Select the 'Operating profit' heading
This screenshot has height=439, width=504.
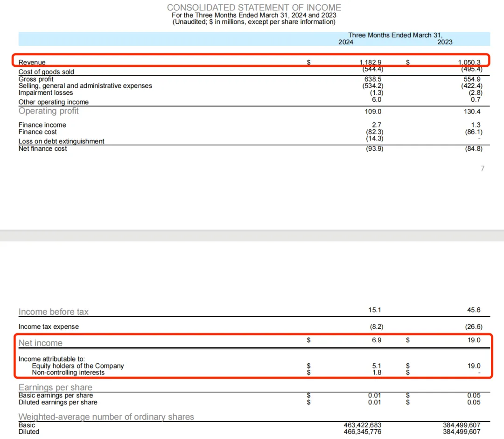[49, 111]
